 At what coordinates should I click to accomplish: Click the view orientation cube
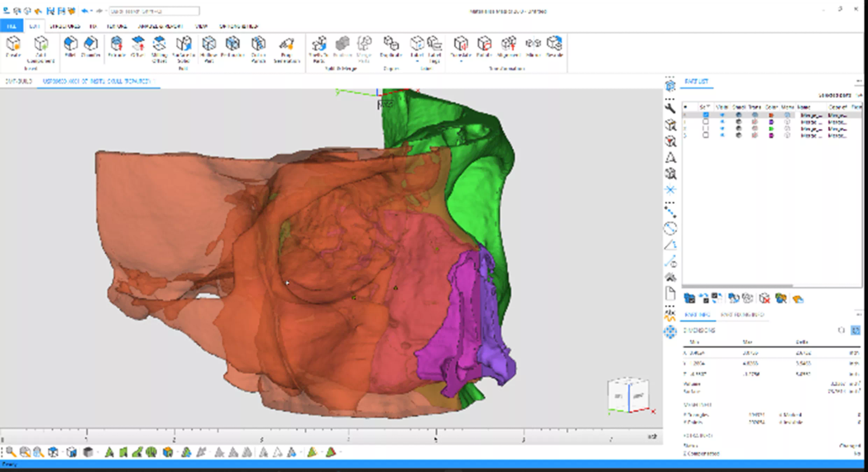[x=628, y=397]
